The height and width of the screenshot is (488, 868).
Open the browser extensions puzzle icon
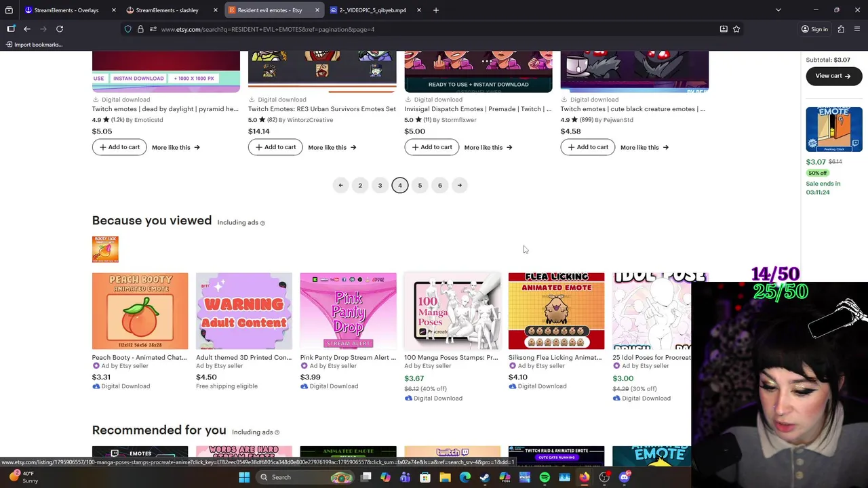pos(841,29)
